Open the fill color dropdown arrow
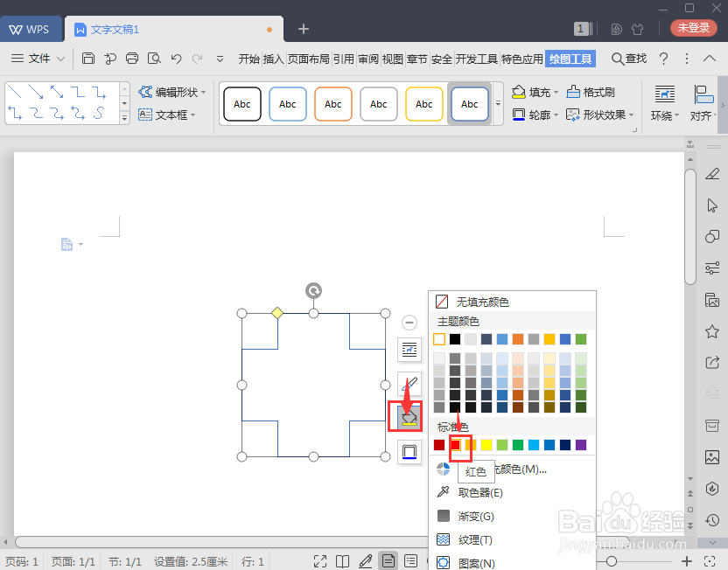728x570 pixels. pyautogui.click(x=556, y=90)
